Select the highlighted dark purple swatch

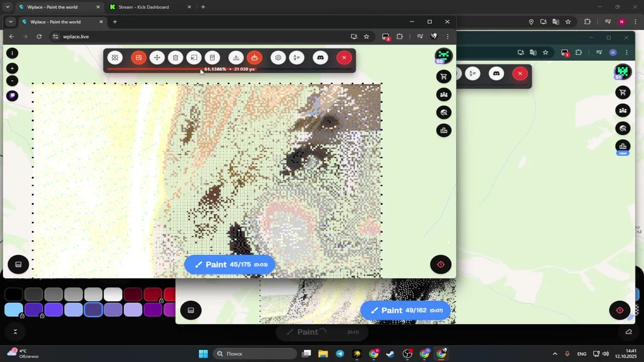click(93, 310)
